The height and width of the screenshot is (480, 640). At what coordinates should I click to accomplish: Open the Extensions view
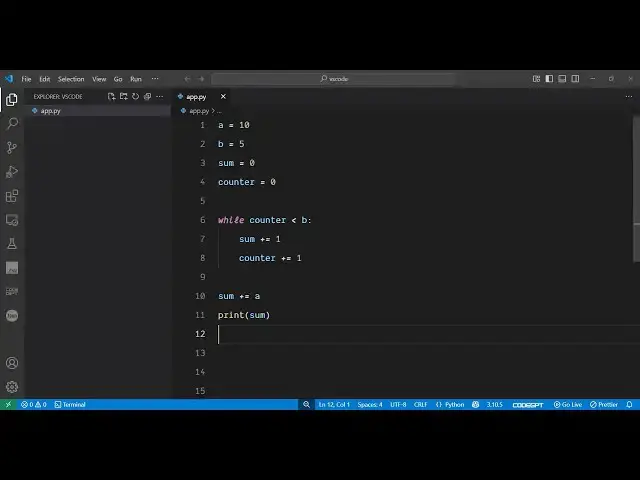click(12, 196)
